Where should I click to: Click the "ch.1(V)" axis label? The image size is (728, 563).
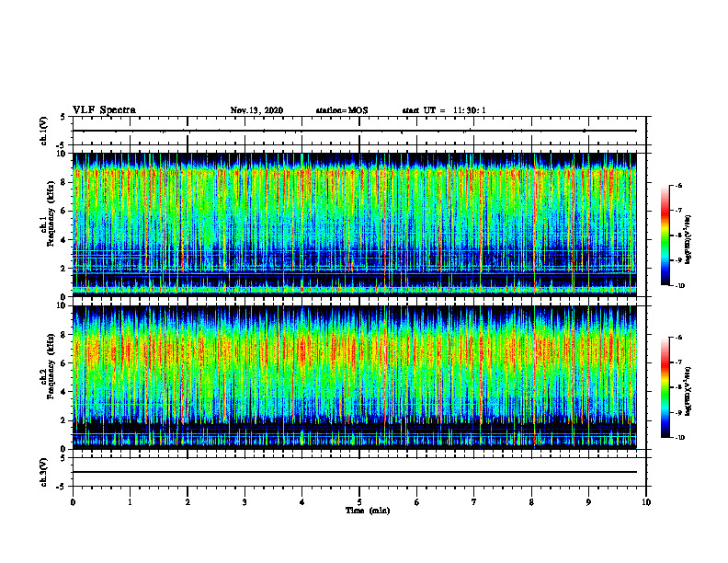point(43,131)
